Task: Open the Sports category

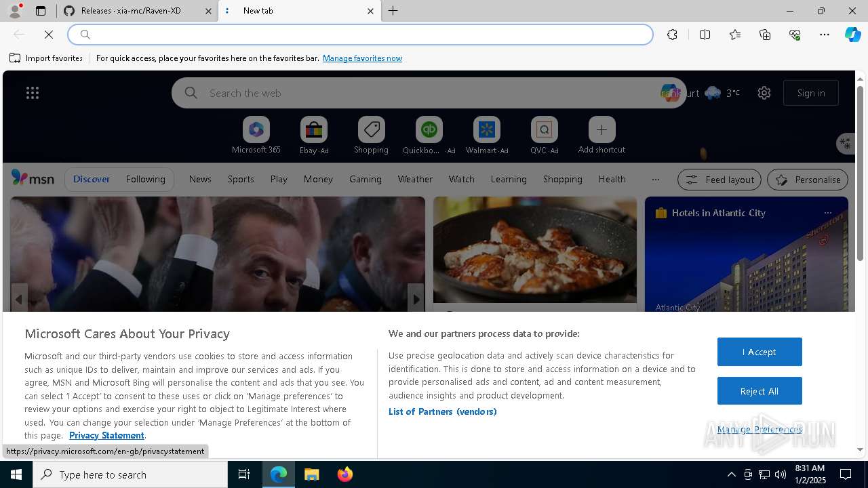Action: (x=241, y=179)
